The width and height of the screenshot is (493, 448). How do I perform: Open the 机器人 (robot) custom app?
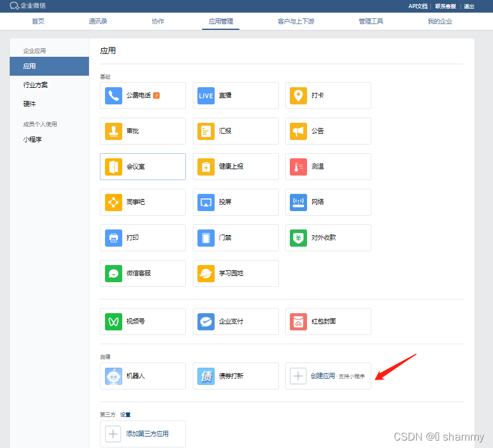[x=142, y=376]
